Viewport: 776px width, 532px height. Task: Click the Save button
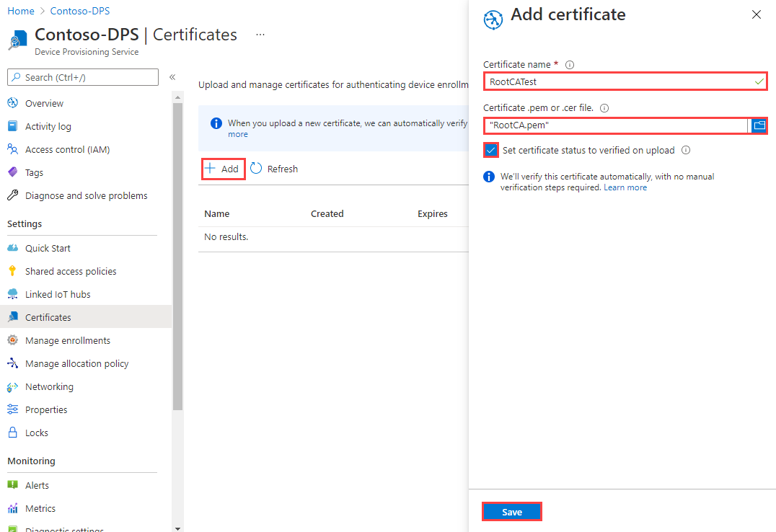click(x=512, y=513)
